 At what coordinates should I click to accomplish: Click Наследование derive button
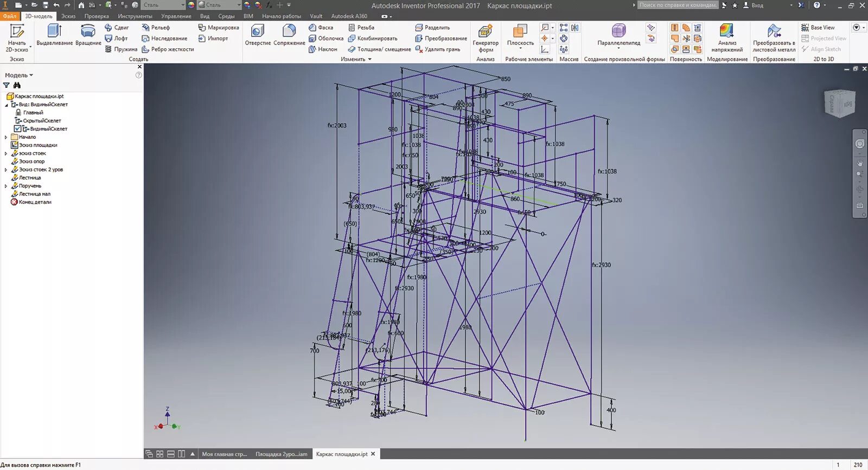pyautogui.click(x=164, y=38)
